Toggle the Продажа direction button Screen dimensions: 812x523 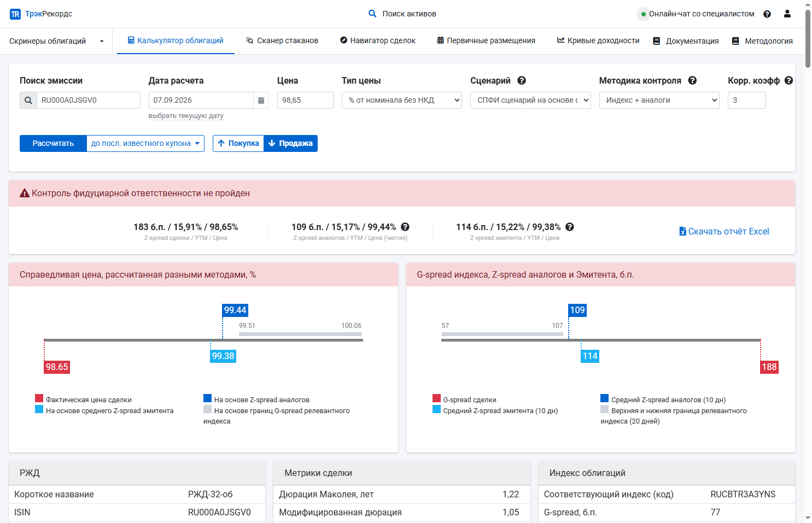point(290,143)
